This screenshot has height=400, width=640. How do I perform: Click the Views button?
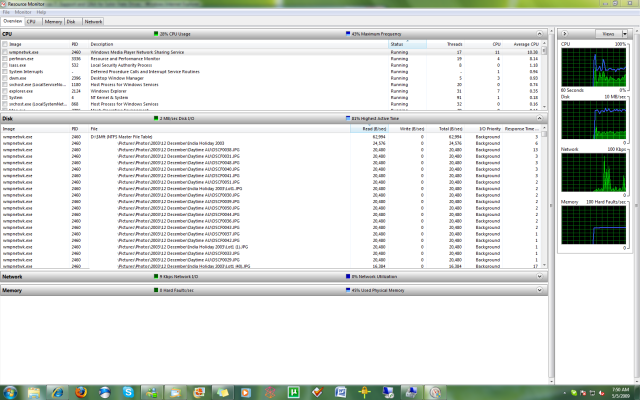click(x=608, y=34)
